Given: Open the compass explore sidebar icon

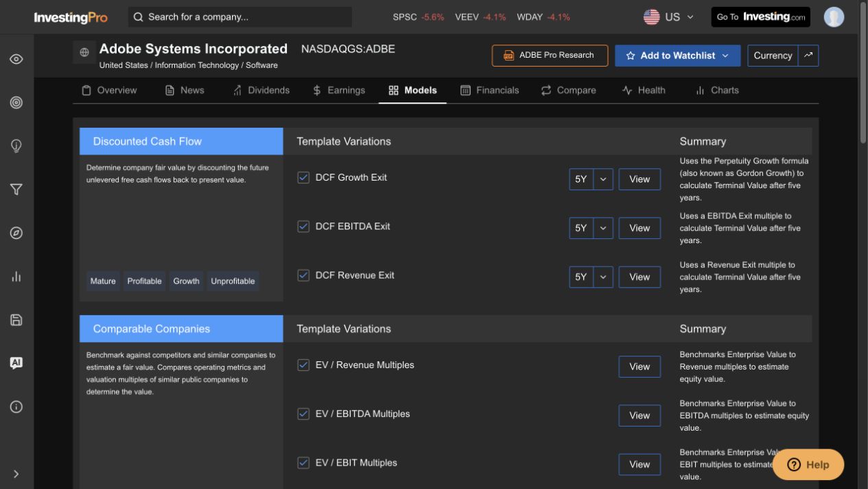Looking at the screenshot, I should click(x=16, y=233).
